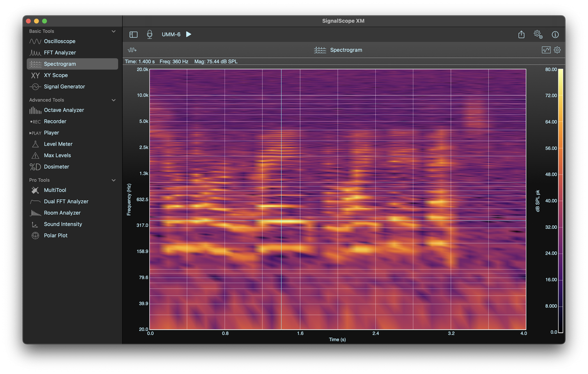Collapse the Pro Tools section
This screenshot has height=374, width=588.
click(x=114, y=180)
